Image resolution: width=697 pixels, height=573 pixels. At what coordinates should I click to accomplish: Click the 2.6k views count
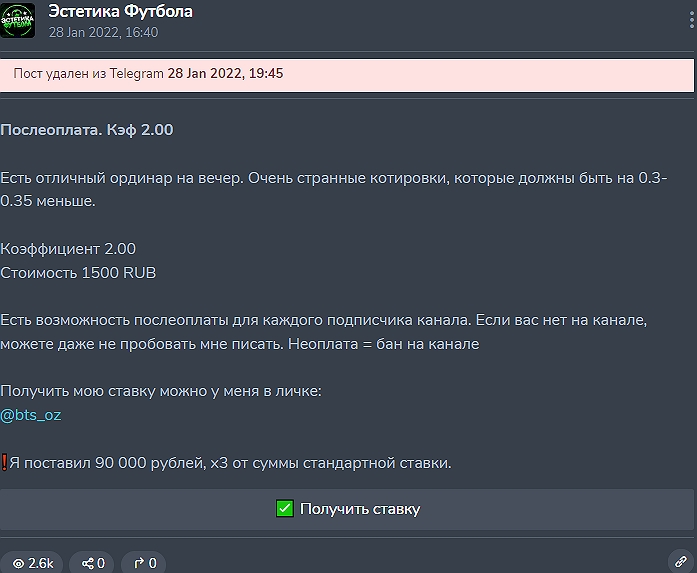(41, 563)
